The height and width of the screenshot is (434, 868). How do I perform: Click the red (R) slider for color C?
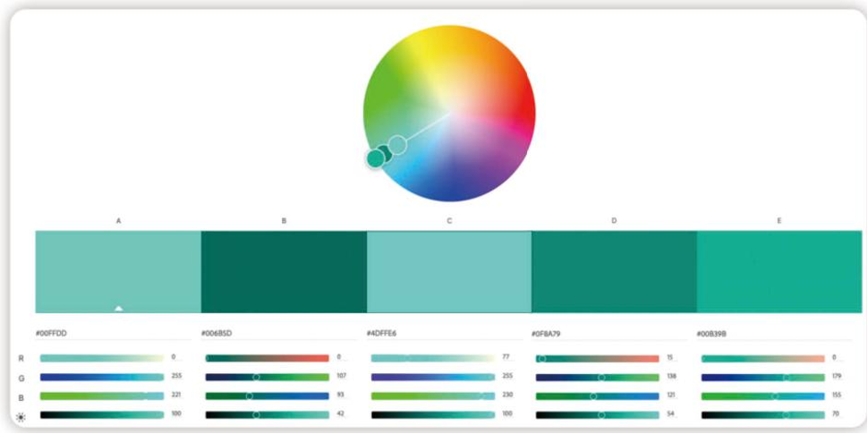point(433,359)
